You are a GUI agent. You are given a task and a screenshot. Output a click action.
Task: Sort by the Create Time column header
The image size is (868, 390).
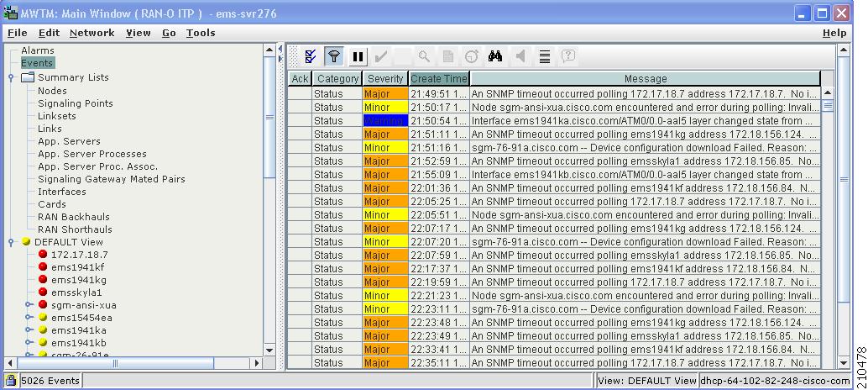439,79
